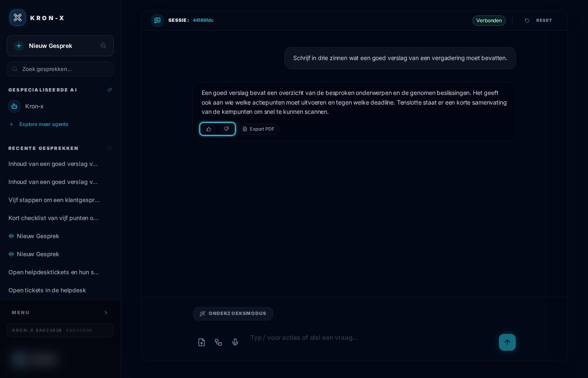This screenshot has height=378, width=588.
Task: Click the sparkle icon beside Gespecialiseerde AI
Action: pos(110,90)
